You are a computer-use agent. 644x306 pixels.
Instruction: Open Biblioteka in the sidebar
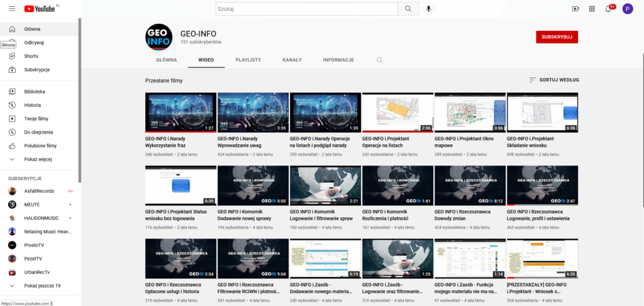39,92
